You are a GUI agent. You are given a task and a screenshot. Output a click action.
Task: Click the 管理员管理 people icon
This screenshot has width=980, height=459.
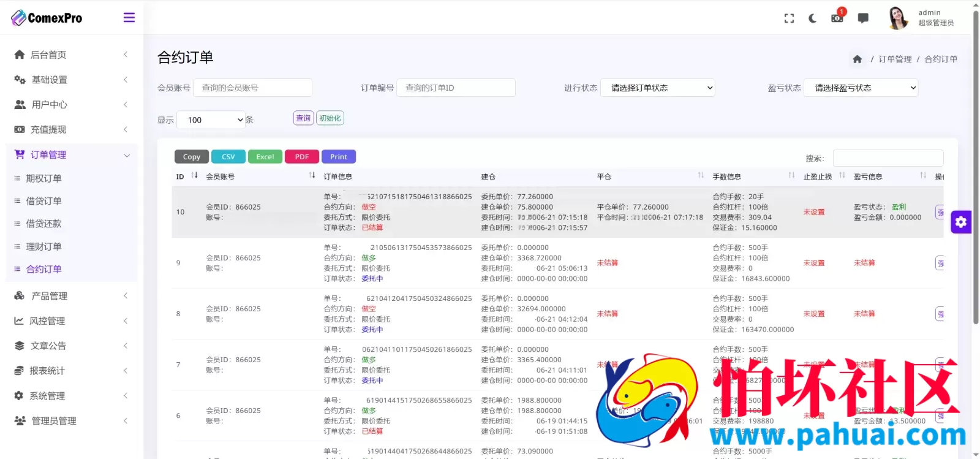(20, 421)
